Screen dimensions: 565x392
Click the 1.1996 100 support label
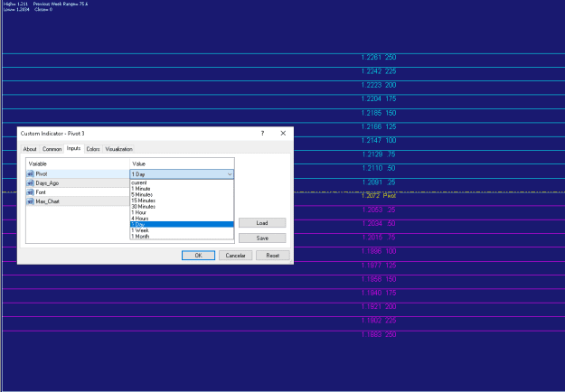(379, 251)
